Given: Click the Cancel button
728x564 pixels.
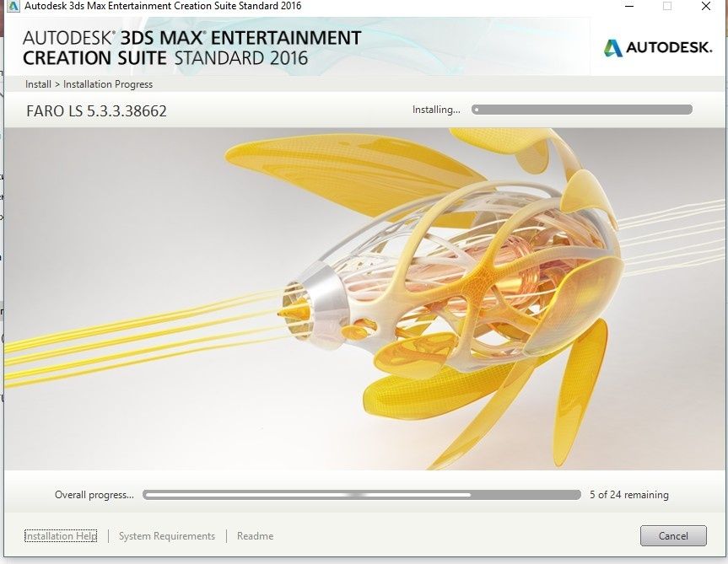Looking at the screenshot, I should (x=673, y=535).
